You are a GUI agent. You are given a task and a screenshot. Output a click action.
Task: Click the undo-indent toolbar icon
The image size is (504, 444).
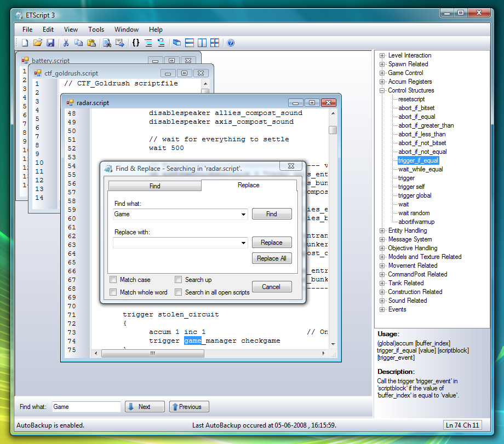click(161, 43)
